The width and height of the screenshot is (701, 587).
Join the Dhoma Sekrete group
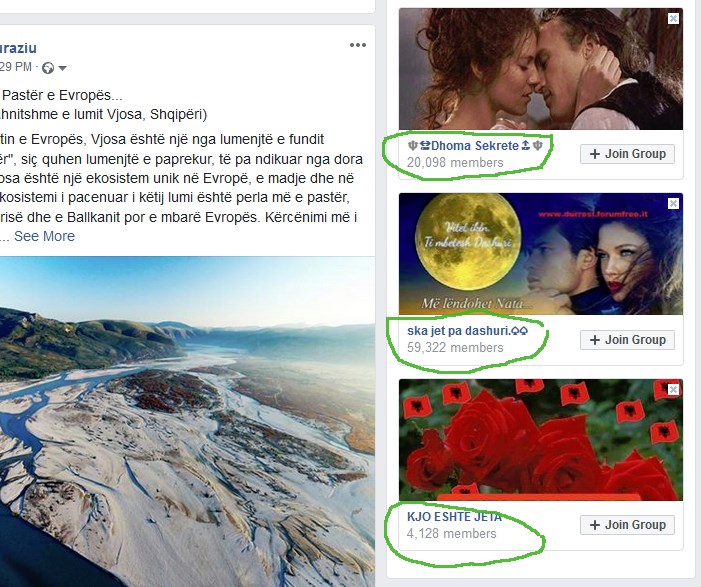tap(627, 154)
